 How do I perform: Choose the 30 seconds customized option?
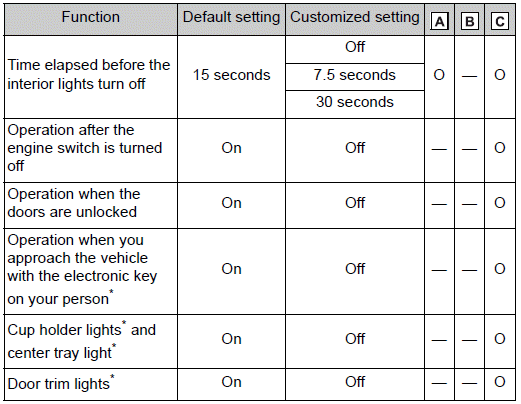click(355, 102)
